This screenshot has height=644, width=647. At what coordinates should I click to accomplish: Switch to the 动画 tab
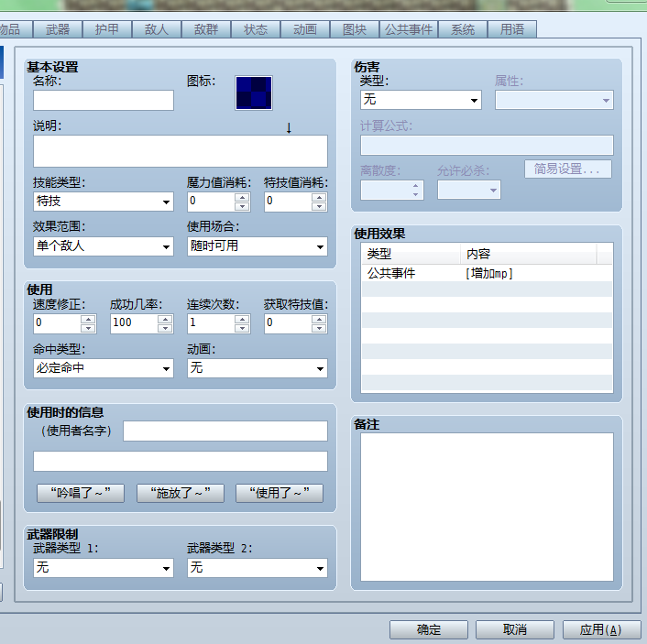[305, 29]
